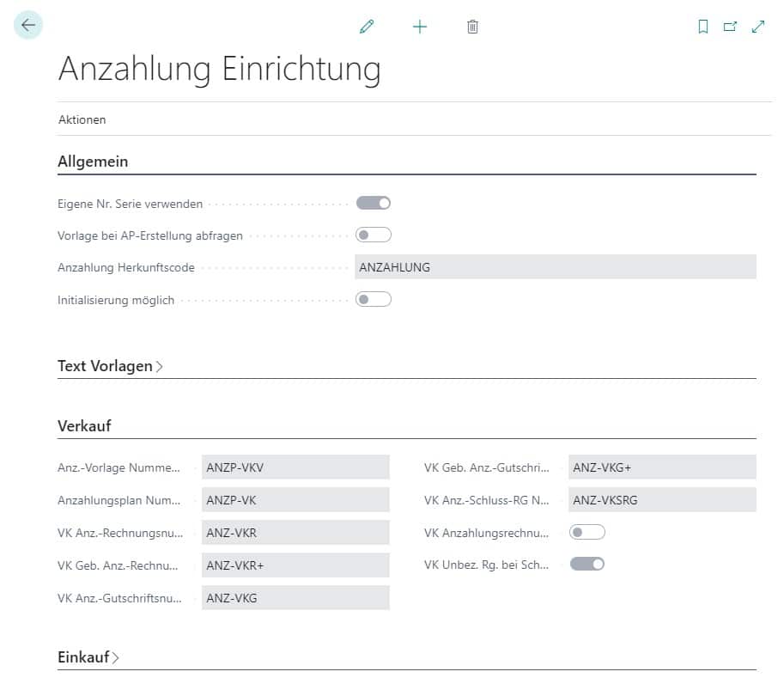Click the ANZ-VKSRG field
The width and height of the screenshot is (784, 690).
[662, 500]
